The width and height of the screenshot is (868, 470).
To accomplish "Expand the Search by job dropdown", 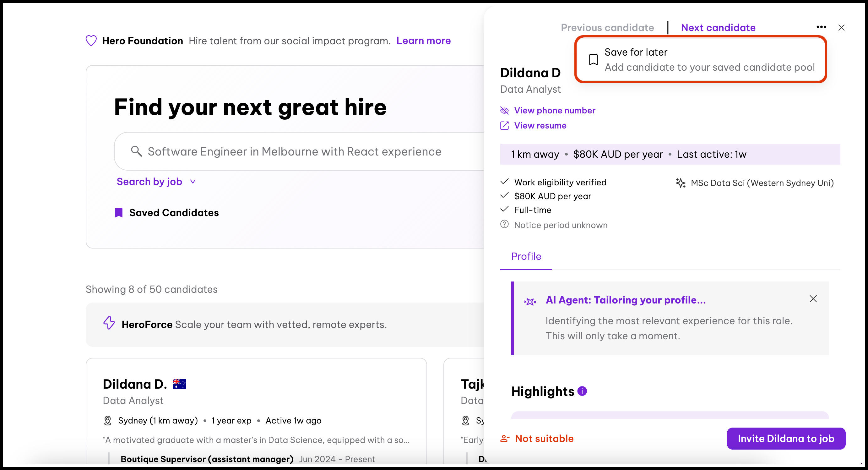I will coord(149,182).
